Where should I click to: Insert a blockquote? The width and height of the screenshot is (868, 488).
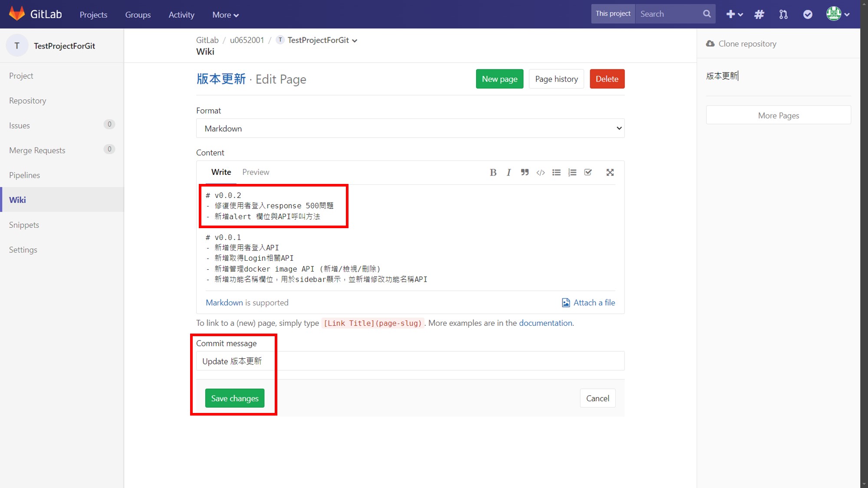[525, 172]
